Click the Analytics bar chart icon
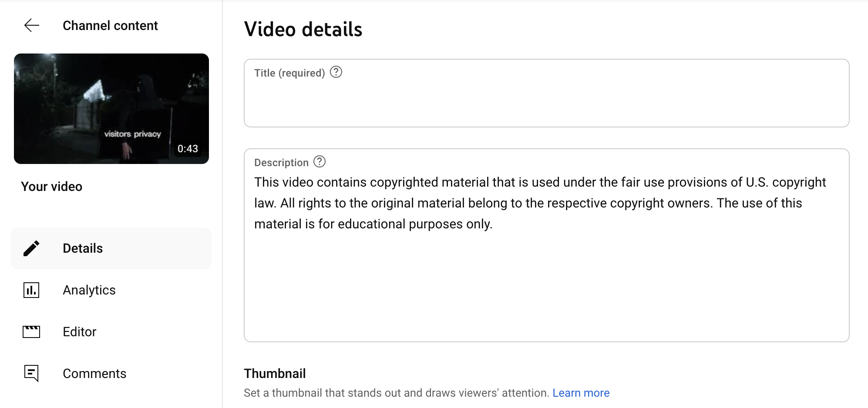 coord(31,290)
